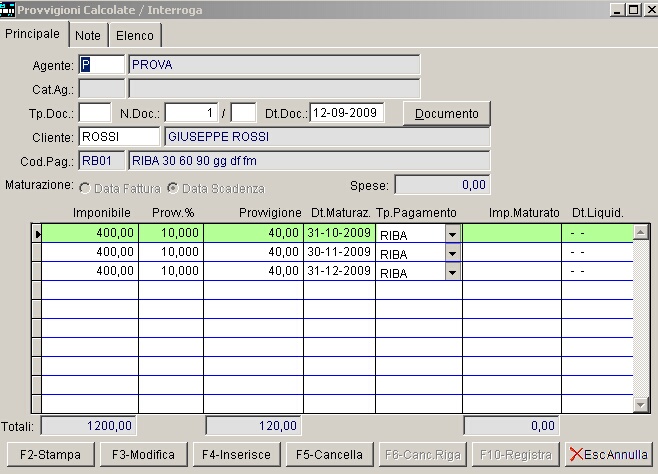This screenshot has width=658, height=474.
Task: Maximize the Provvigioni Calcolate window
Action: [x=634, y=10]
